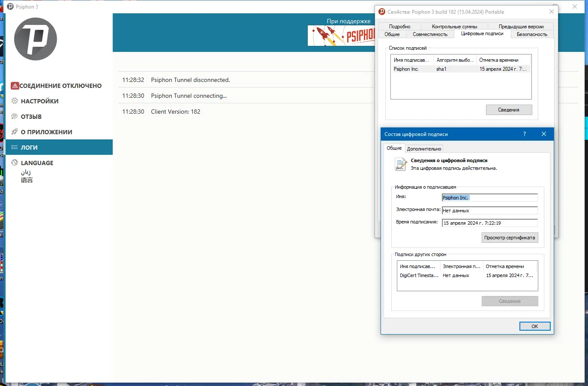Click the Отметка времени header in Список подписей

click(x=504, y=60)
